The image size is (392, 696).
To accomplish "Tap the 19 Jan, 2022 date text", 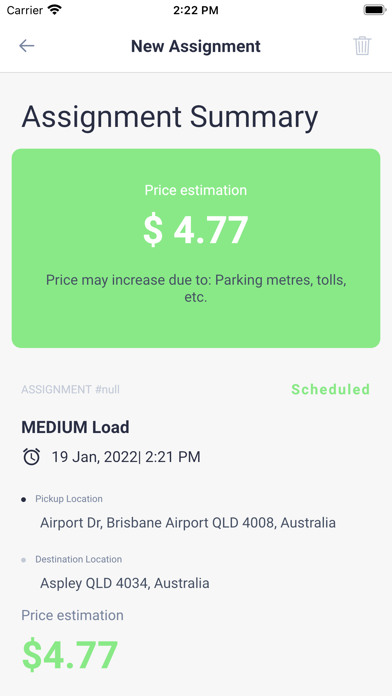I will pos(95,457).
